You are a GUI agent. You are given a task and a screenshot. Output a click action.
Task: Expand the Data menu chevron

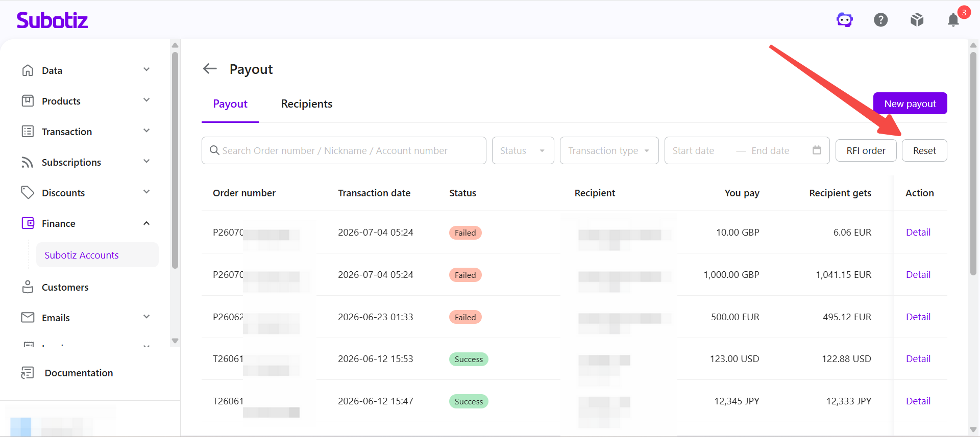pos(146,70)
